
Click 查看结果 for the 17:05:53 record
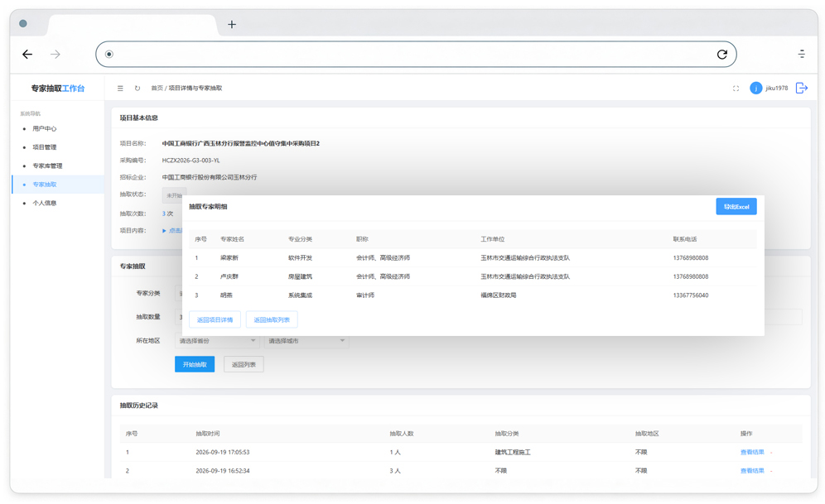pos(752,453)
